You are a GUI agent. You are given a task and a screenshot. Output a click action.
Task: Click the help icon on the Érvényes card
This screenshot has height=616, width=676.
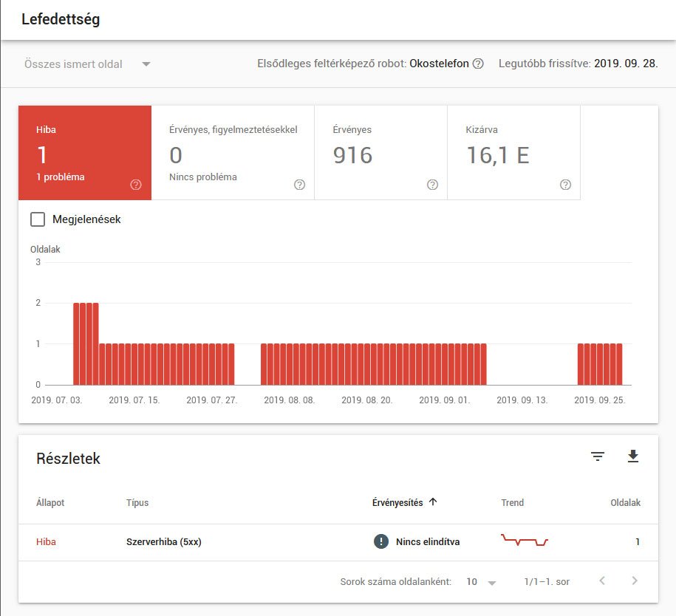pos(433,185)
